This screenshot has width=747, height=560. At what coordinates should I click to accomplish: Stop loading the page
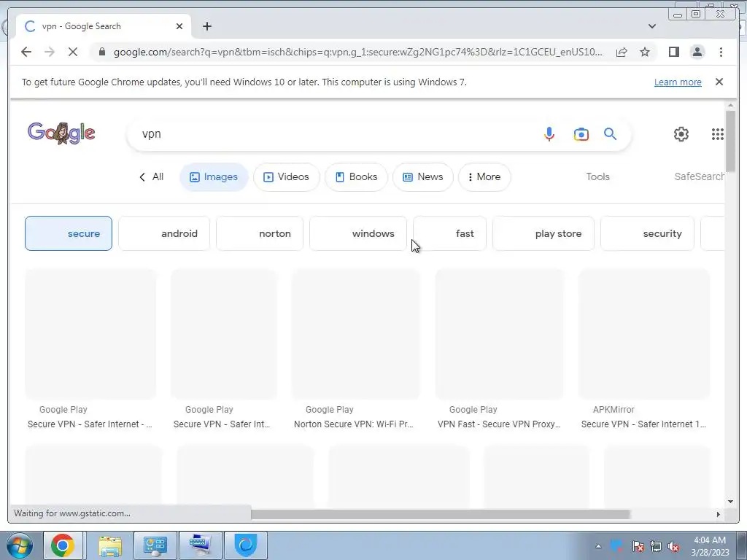coord(73,52)
